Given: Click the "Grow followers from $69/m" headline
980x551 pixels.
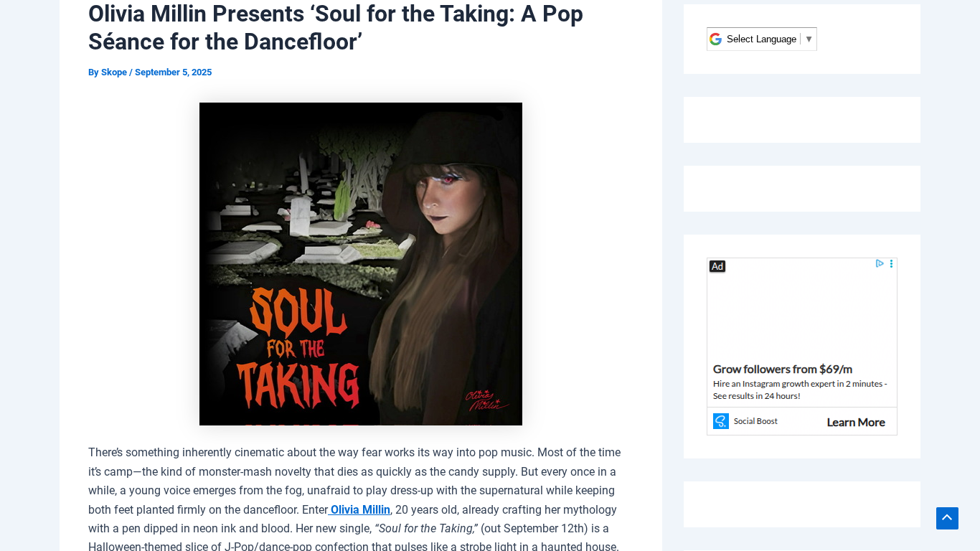Looking at the screenshot, I should coord(783,369).
